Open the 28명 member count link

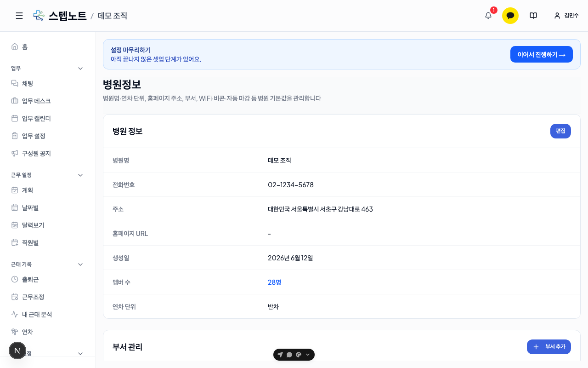[275, 282]
